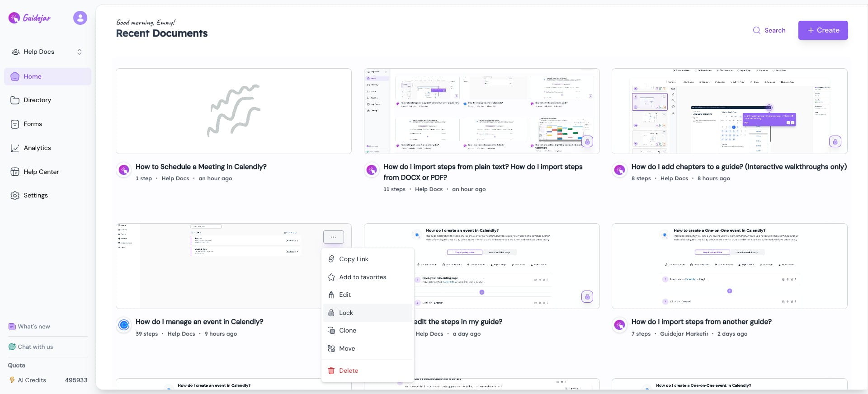Click avatar beside Schedule a Meeting in Calendly
Screen dimensions: 868x394
pyautogui.click(x=124, y=170)
